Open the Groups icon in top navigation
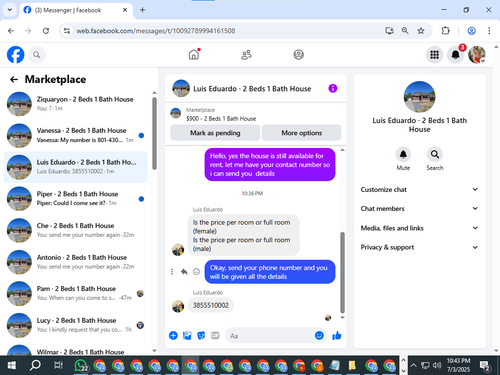 click(298, 55)
